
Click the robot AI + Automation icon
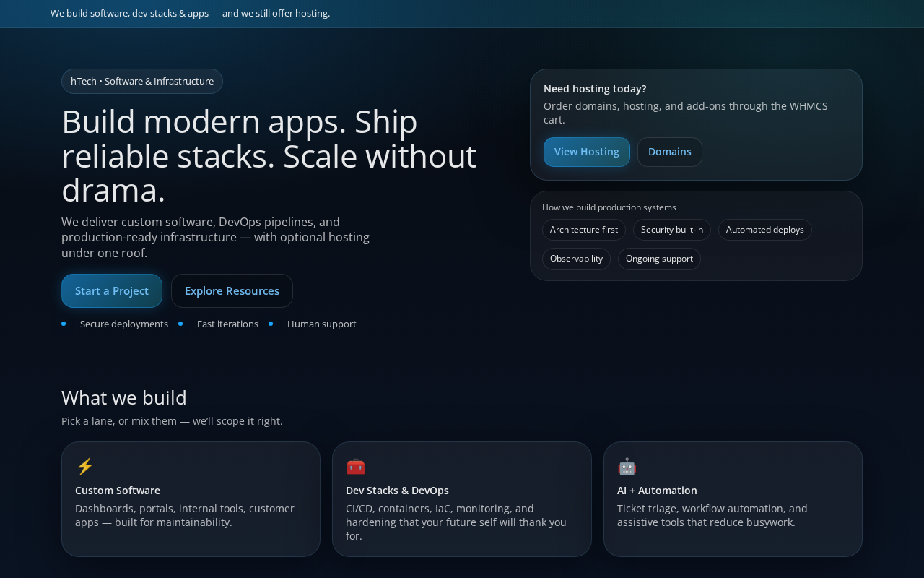coord(627,467)
